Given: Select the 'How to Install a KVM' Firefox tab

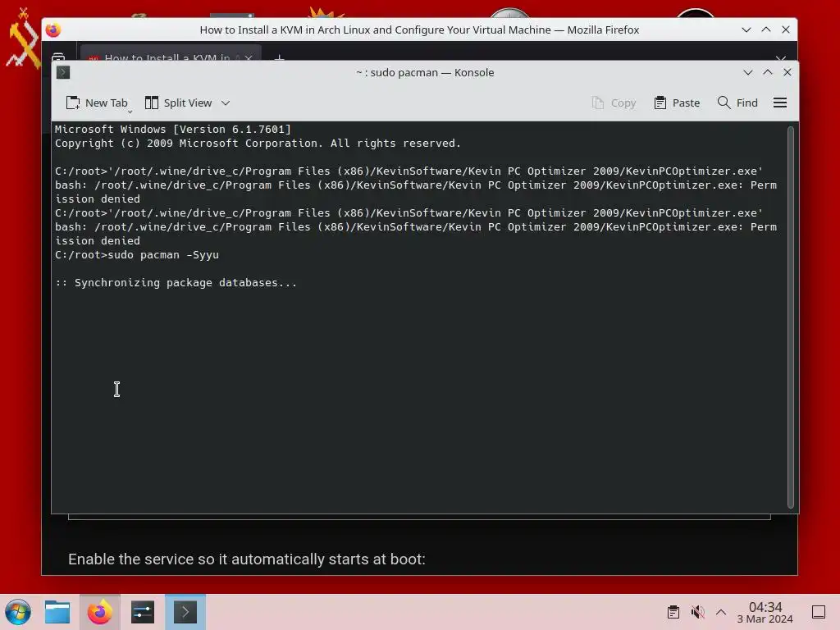Looking at the screenshot, I should (166, 57).
